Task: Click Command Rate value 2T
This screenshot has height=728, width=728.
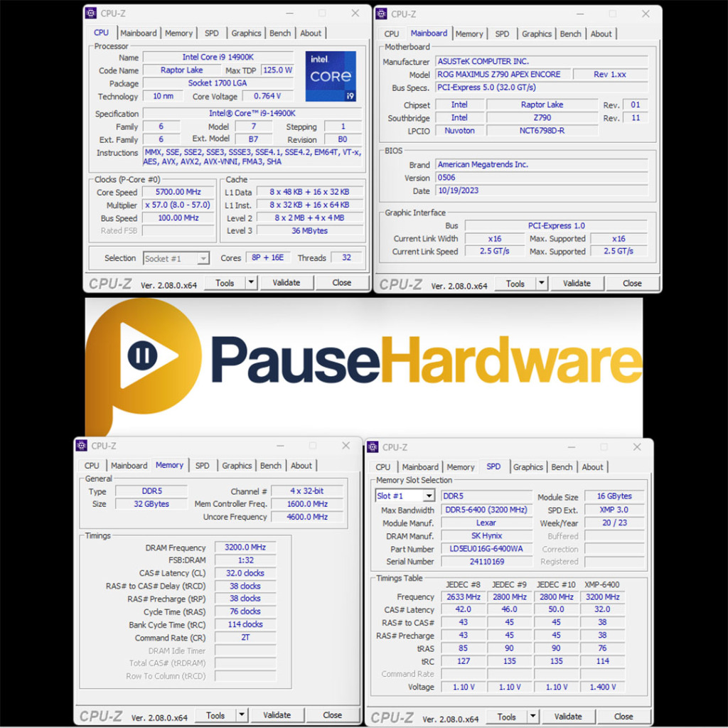Action: [245, 638]
